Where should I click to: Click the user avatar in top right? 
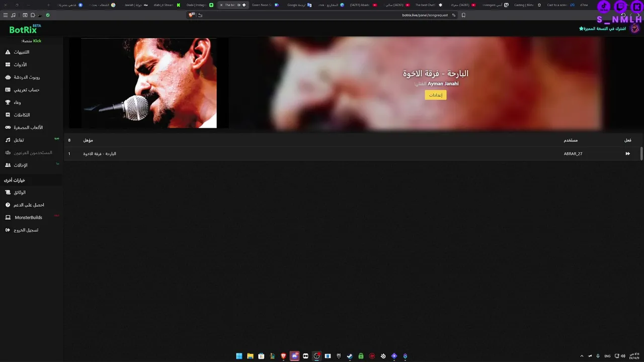point(634,29)
